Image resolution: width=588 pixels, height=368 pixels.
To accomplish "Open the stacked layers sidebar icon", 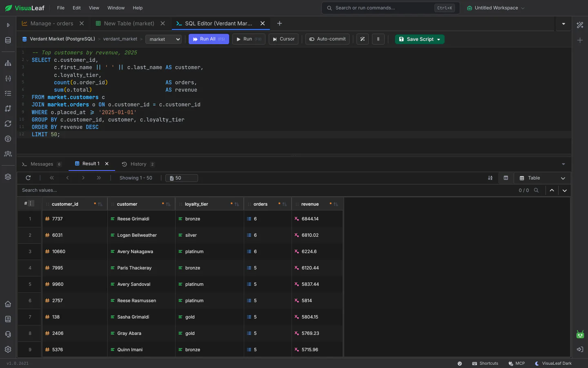I will coord(8,177).
